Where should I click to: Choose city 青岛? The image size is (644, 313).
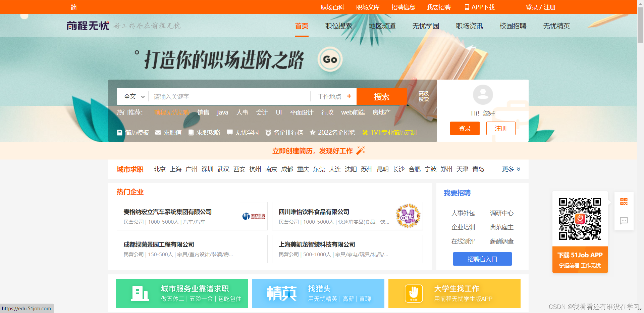[478, 169]
